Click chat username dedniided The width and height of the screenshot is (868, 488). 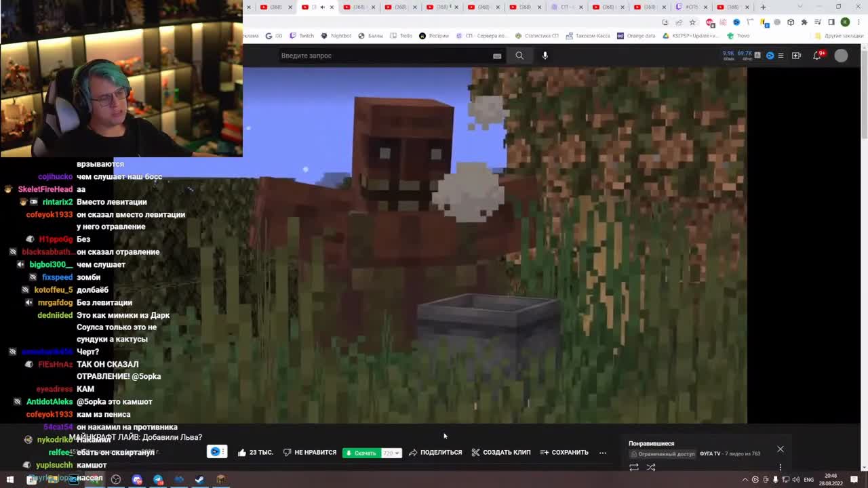(x=55, y=315)
